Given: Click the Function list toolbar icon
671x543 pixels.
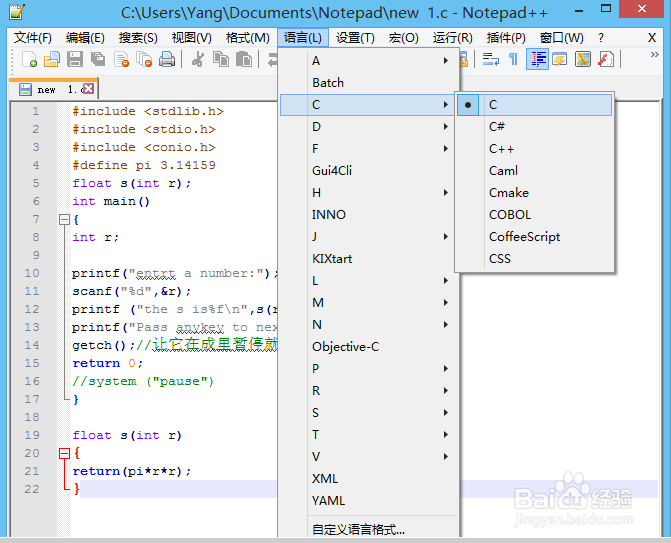Looking at the screenshot, I should click(606, 59).
